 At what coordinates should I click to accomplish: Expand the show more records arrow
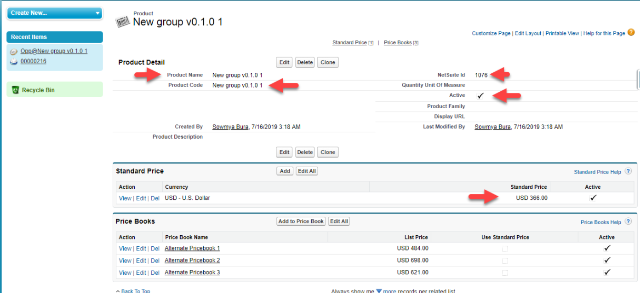click(x=379, y=291)
